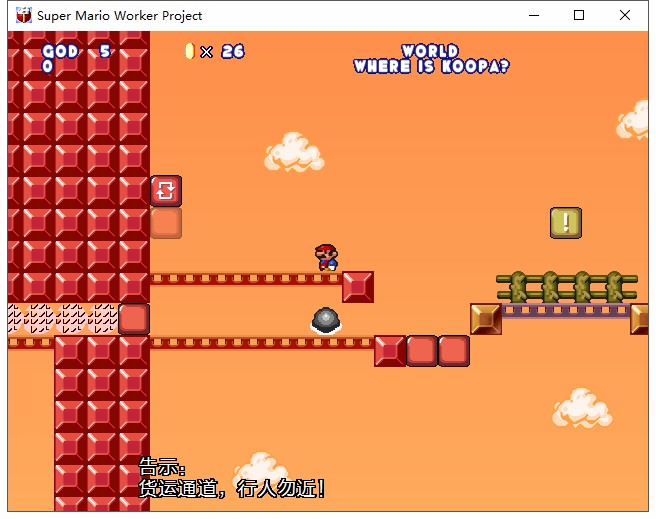
Task: Click the rounded red block beside pink tiles
Action: pos(134,319)
